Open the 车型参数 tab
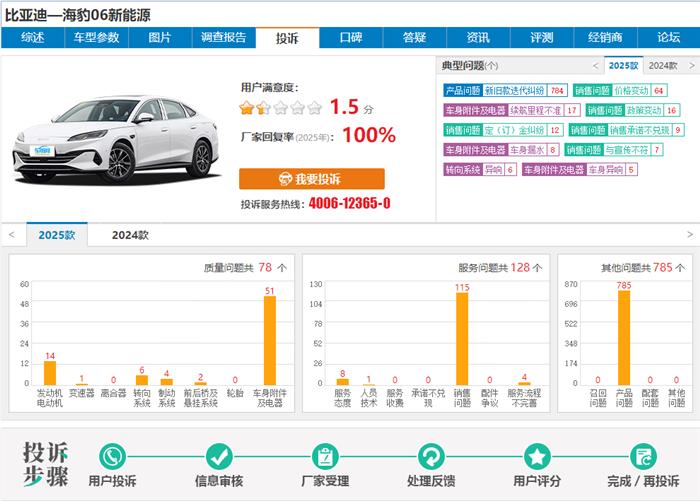Screen dimensions: 700x503 click(x=96, y=37)
